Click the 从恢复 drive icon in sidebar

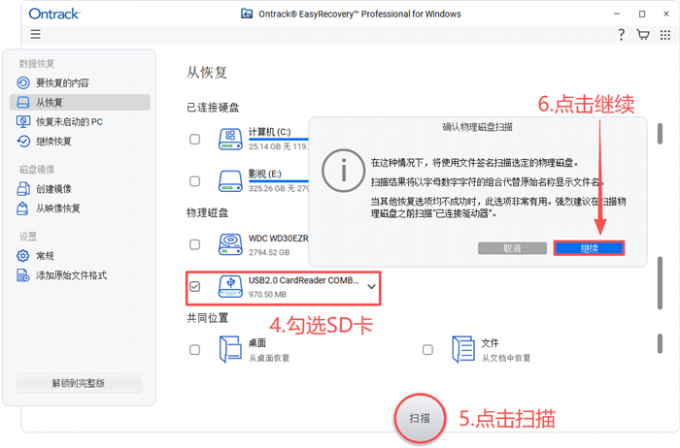[23, 102]
